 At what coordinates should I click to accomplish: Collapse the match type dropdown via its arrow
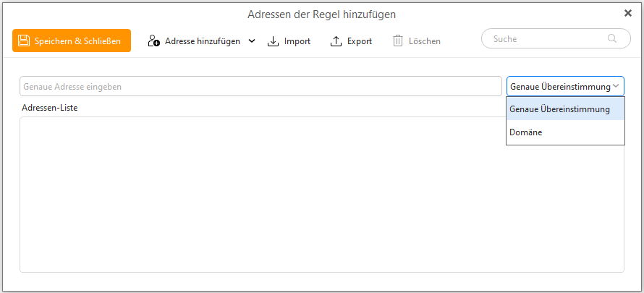[x=616, y=86]
